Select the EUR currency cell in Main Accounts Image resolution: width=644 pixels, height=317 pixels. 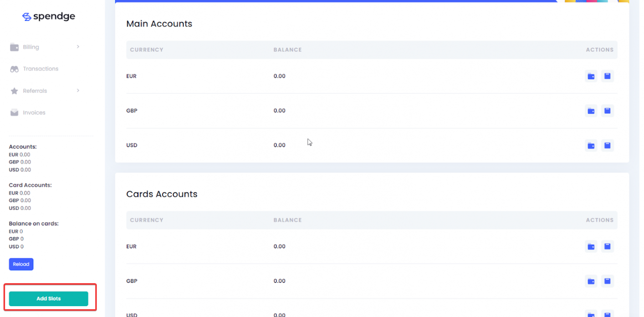pos(131,76)
